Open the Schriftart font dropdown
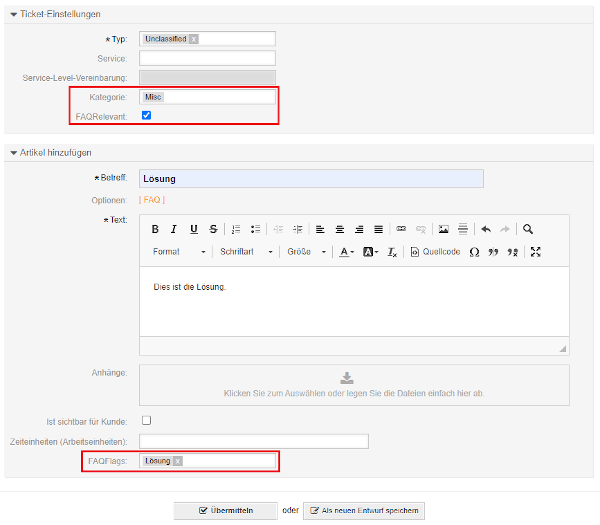Screen dimensions: 600x525 246,252
